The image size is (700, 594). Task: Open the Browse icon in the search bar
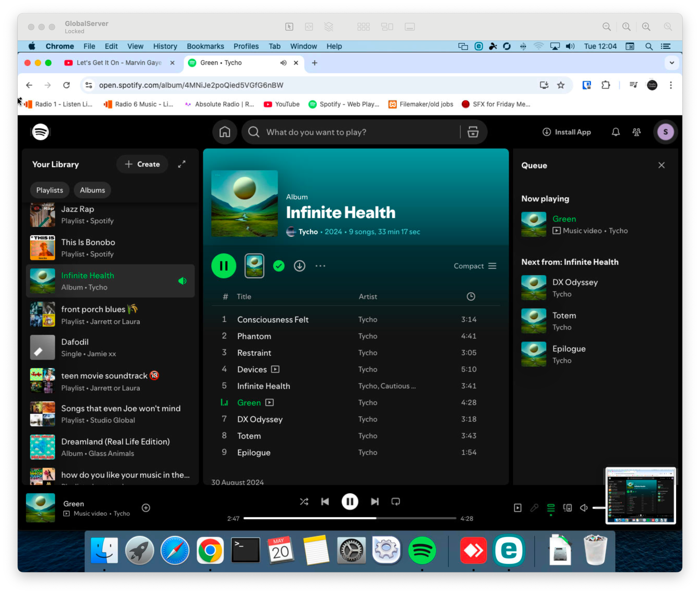pos(473,132)
